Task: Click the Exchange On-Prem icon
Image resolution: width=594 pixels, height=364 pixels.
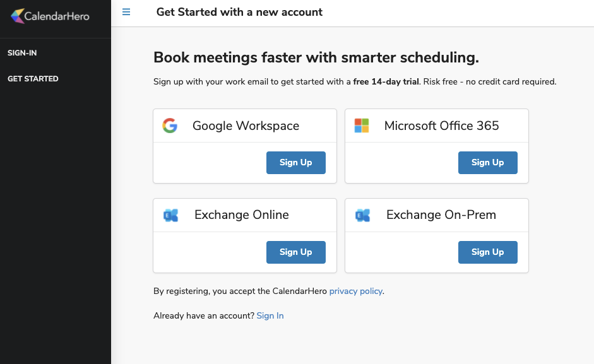Action: [x=362, y=215]
